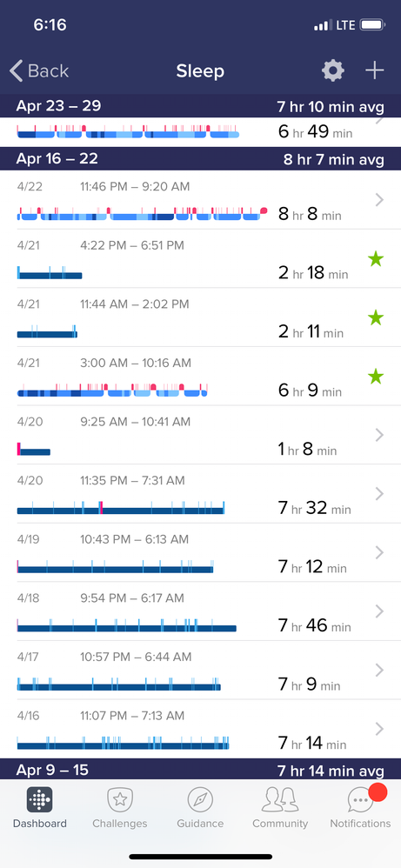Select the 4/19 10:43 PM sleep record

(200, 552)
